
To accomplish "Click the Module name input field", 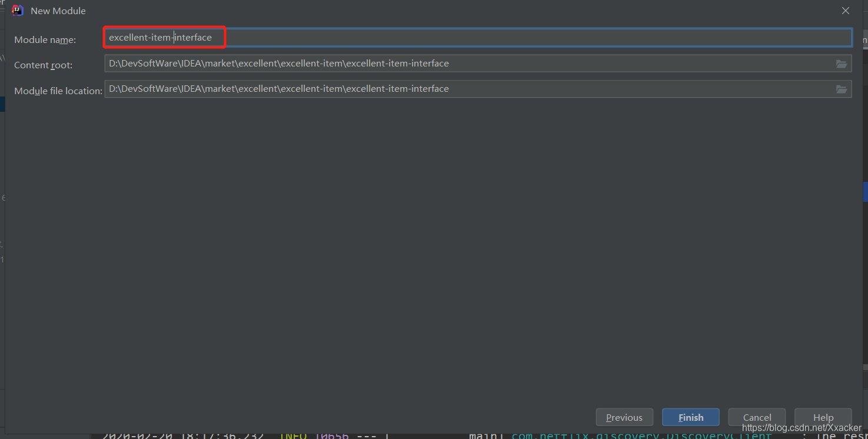I will [478, 38].
